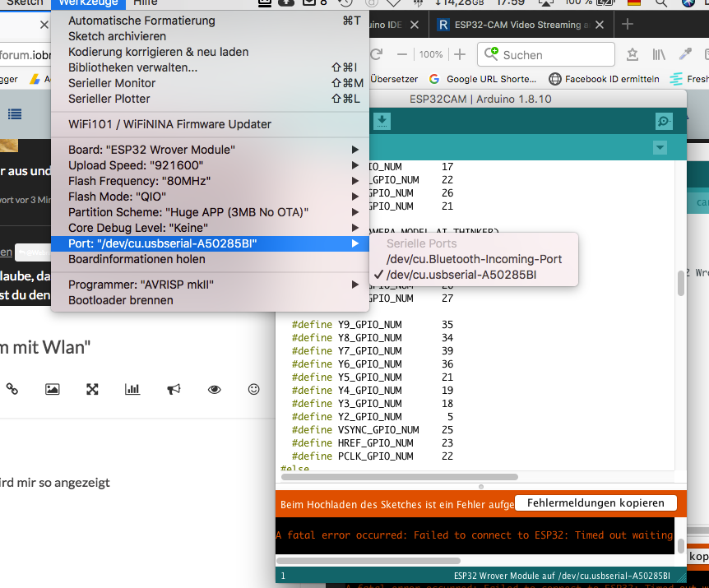Expand Upload Speed 921600 submenu
This screenshot has width=709, height=588.
pos(210,165)
